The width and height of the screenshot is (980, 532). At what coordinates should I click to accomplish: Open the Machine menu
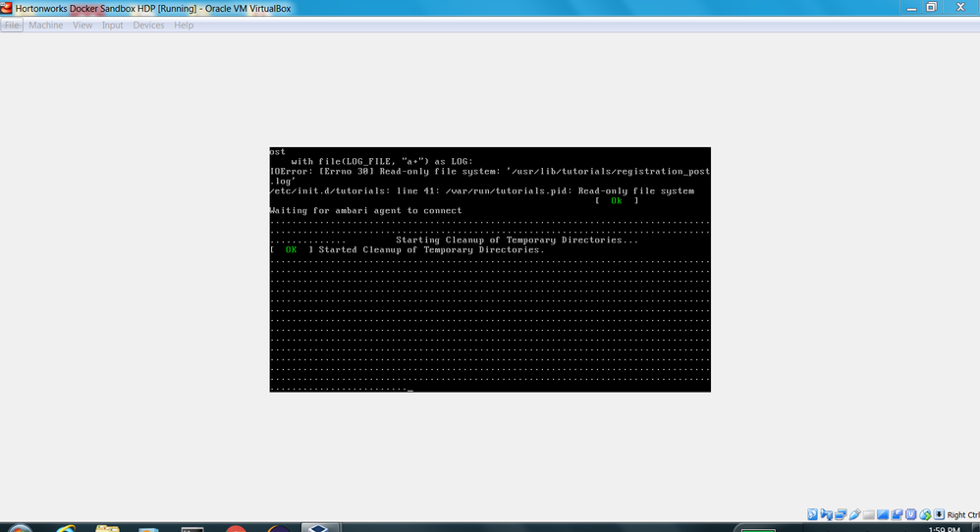[x=45, y=25]
